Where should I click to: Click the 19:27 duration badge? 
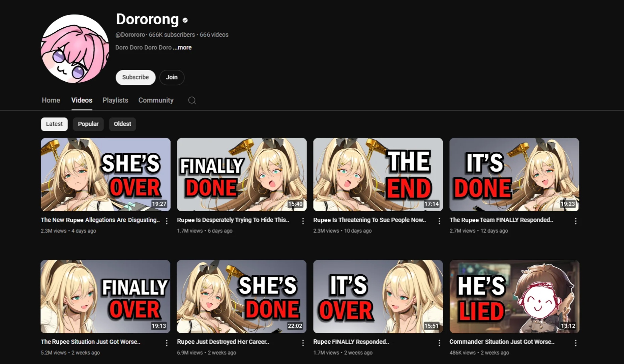[x=159, y=204]
